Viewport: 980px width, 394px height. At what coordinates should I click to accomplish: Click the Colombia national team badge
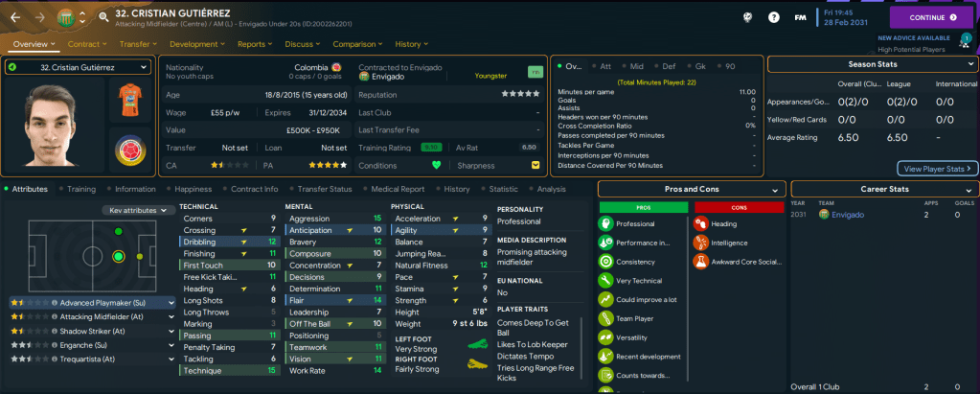[x=130, y=150]
